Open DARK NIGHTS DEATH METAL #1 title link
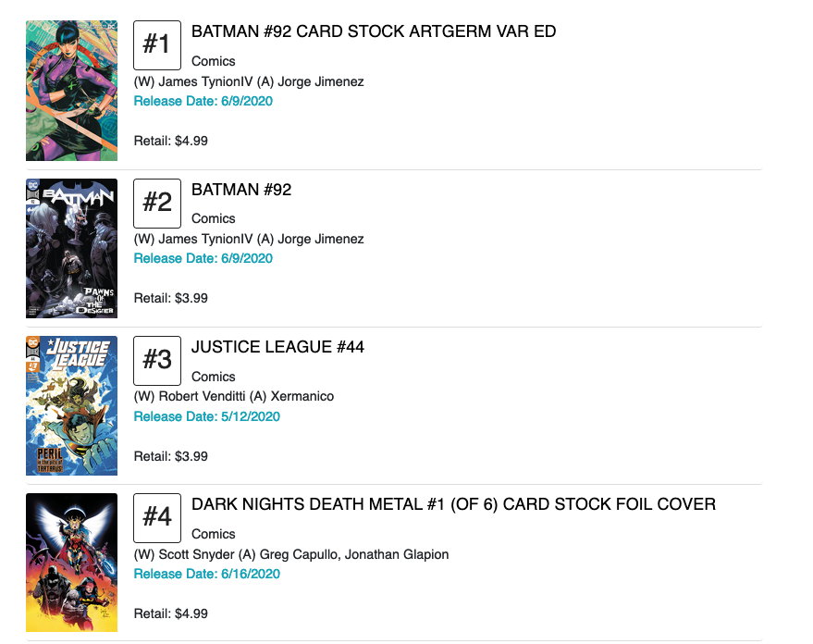813x644 pixels. coord(453,504)
